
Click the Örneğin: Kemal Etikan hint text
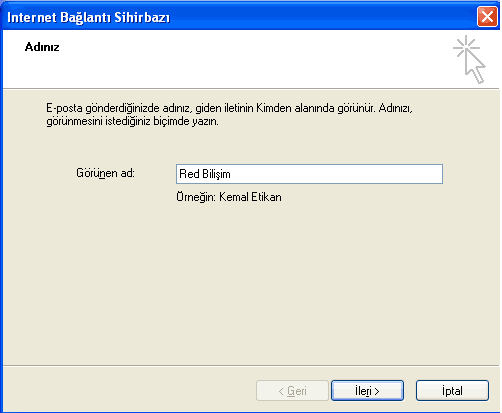(229, 197)
